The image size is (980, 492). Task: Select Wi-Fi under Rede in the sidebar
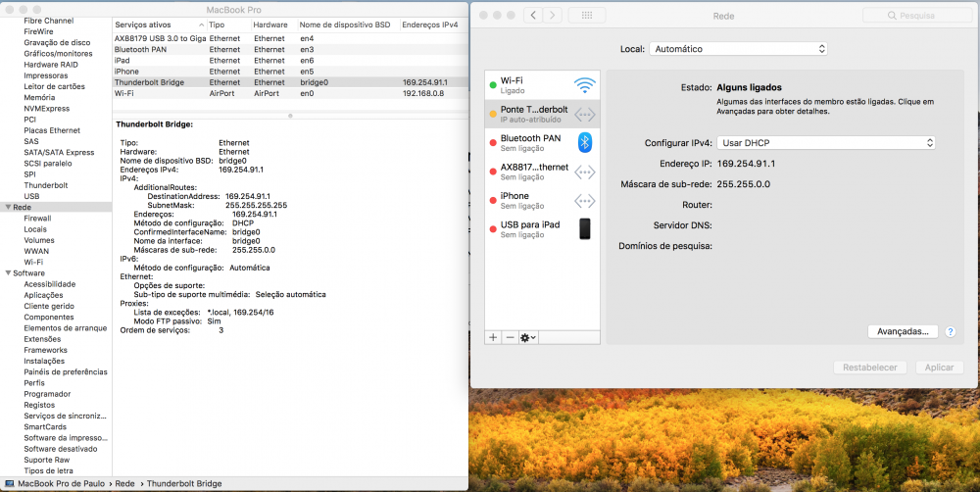pyautogui.click(x=33, y=262)
